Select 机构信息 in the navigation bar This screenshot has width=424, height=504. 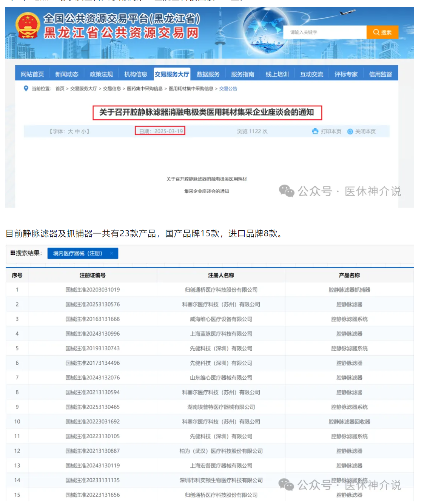coord(136,74)
